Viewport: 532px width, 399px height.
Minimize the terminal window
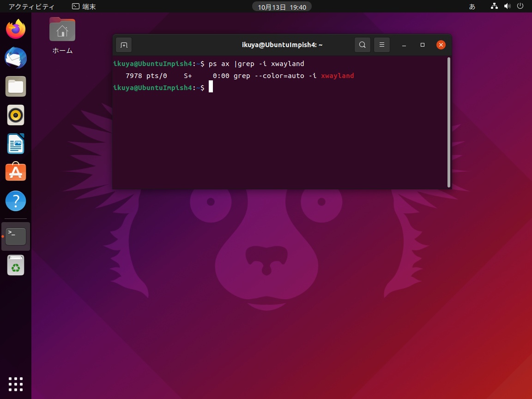pyautogui.click(x=404, y=45)
